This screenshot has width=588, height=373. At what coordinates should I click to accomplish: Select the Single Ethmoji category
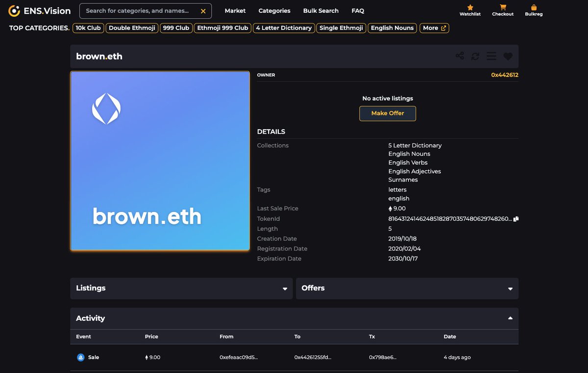click(x=341, y=28)
